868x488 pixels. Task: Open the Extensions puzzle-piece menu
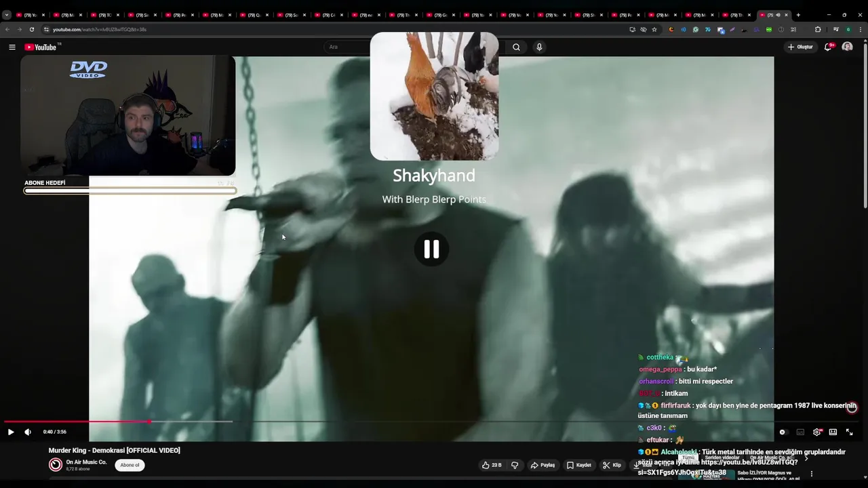(818, 29)
